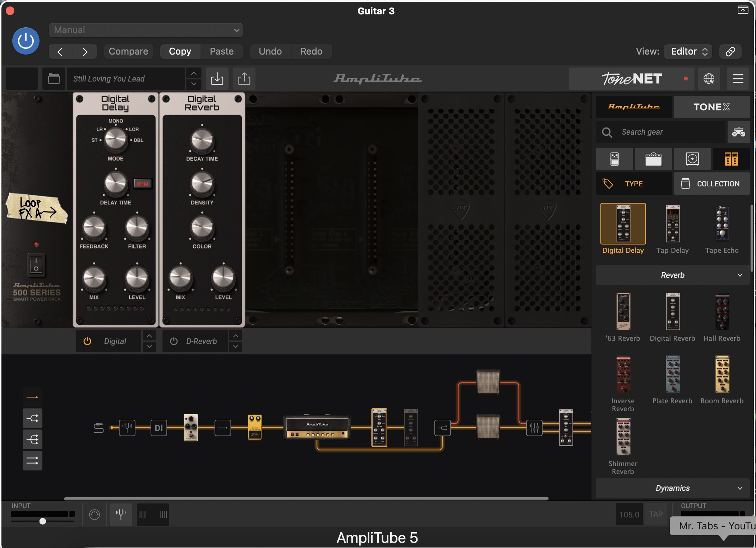Select the Plate Reverb gear item

coord(673,380)
